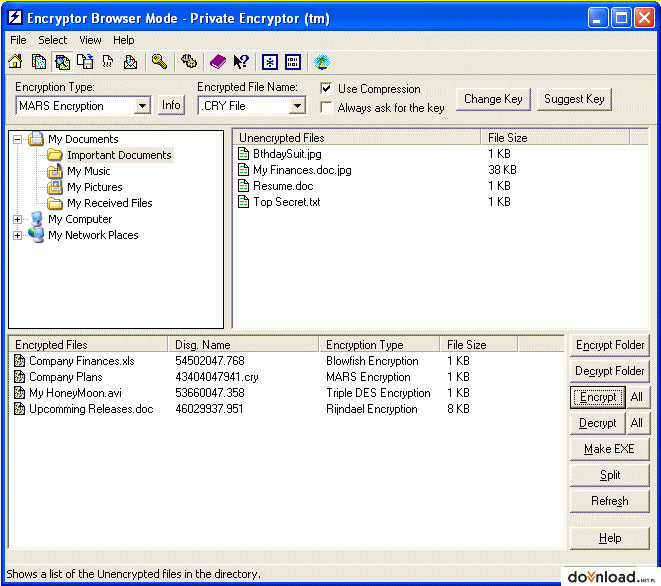Open the Encryption Type dropdown

point(142,106)
